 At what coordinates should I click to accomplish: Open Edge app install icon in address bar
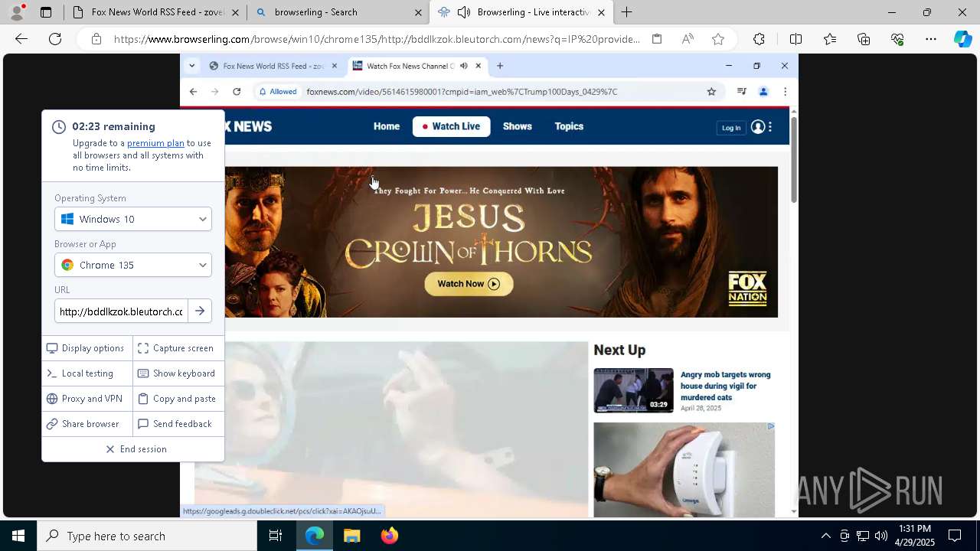tap(657, 39)
